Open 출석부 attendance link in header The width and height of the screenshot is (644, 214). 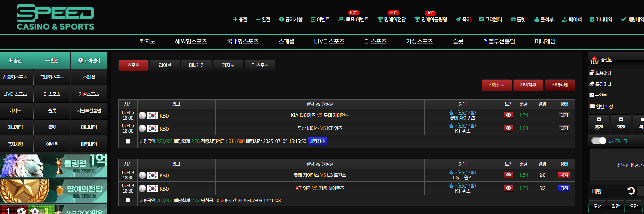tap(544, 19)
